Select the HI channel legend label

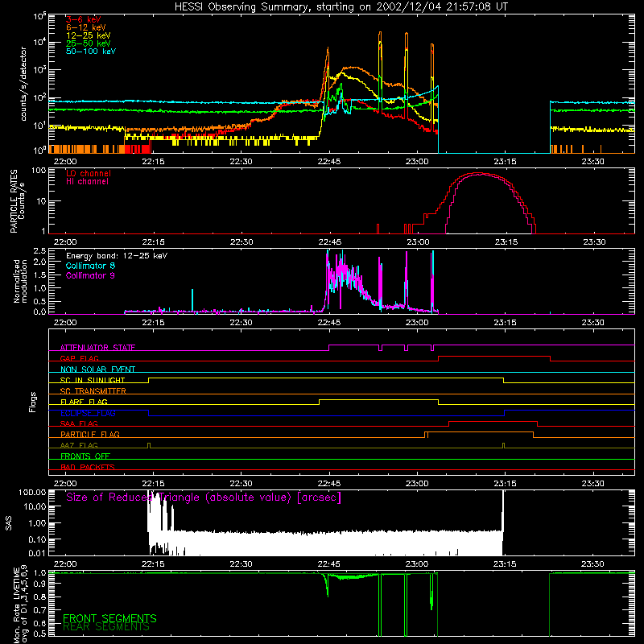point(87,182)
